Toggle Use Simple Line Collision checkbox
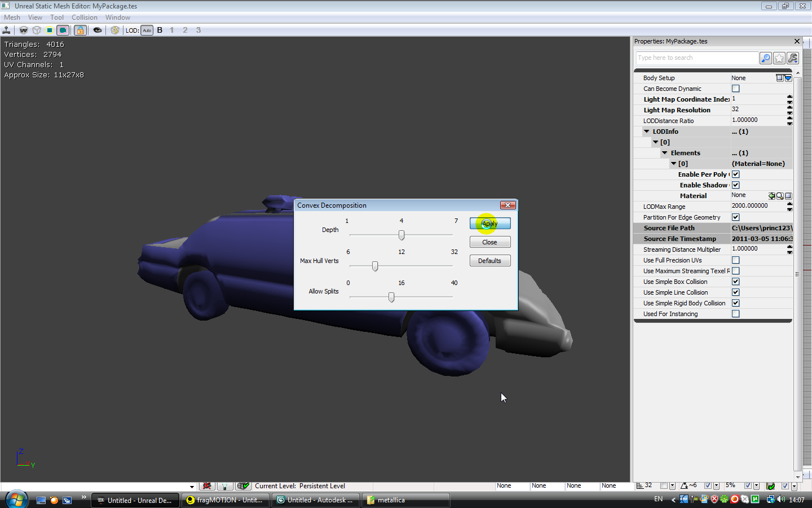 click(736, 292)
